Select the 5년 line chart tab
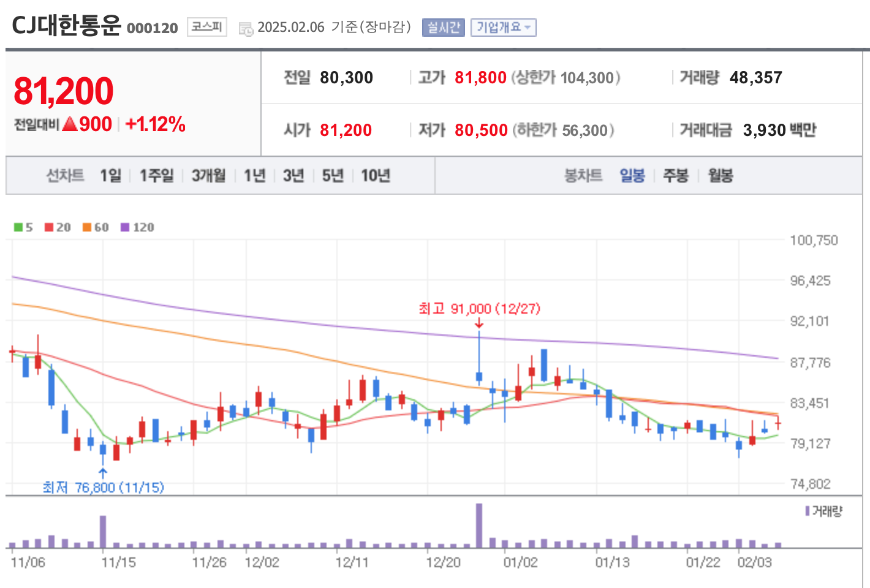 tap(333, 176)
